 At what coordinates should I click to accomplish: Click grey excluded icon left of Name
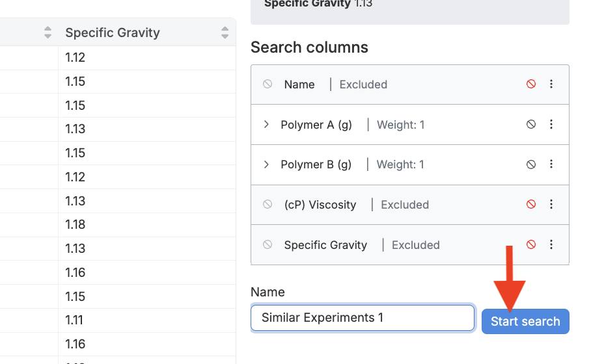268,84
